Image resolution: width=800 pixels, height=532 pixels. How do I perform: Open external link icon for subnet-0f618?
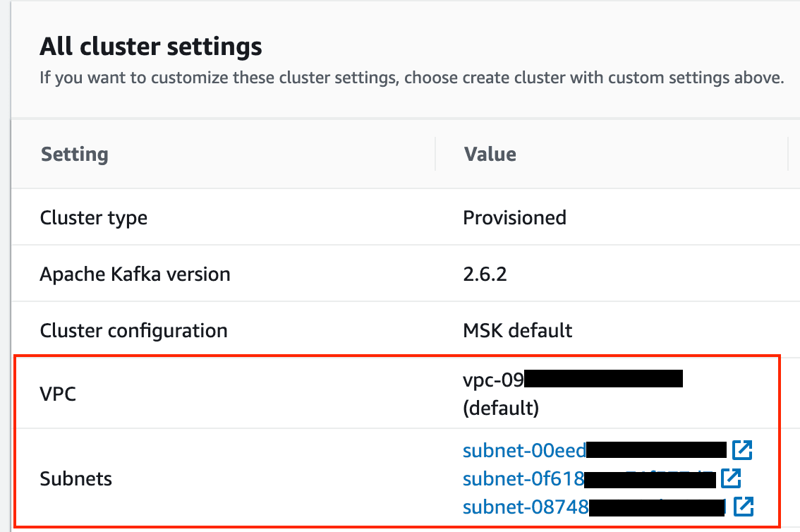[732, 478]
